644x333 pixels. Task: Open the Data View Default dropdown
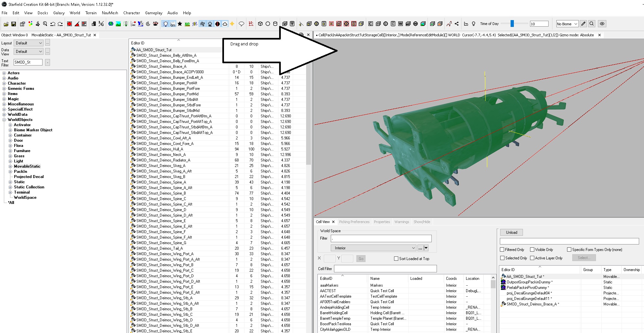(x=29, y=52)
